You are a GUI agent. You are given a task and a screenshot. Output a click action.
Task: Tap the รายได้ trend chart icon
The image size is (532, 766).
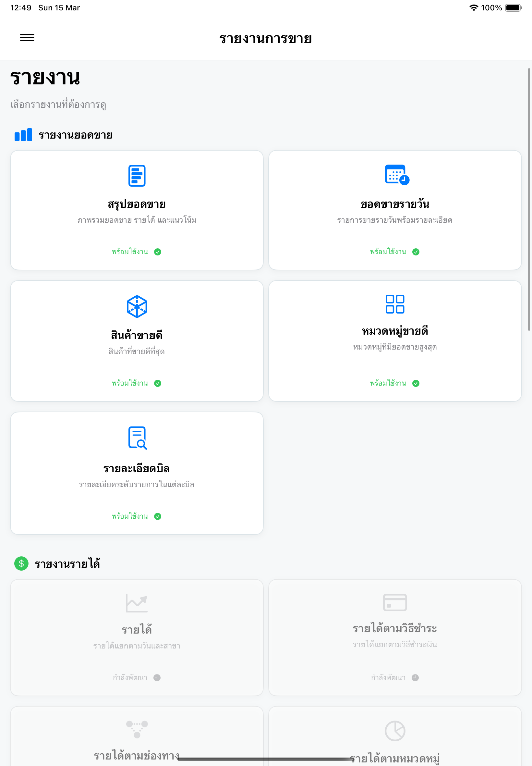137,603
